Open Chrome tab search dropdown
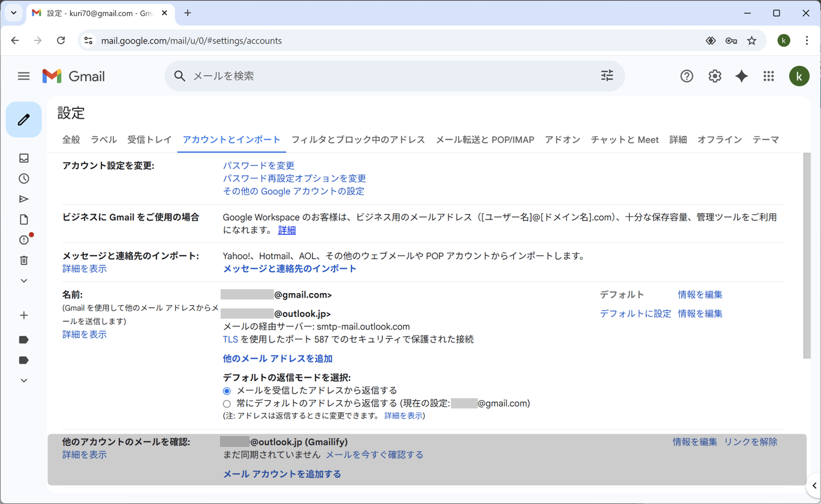The image size is (821, 504). [x=13, y=13]
